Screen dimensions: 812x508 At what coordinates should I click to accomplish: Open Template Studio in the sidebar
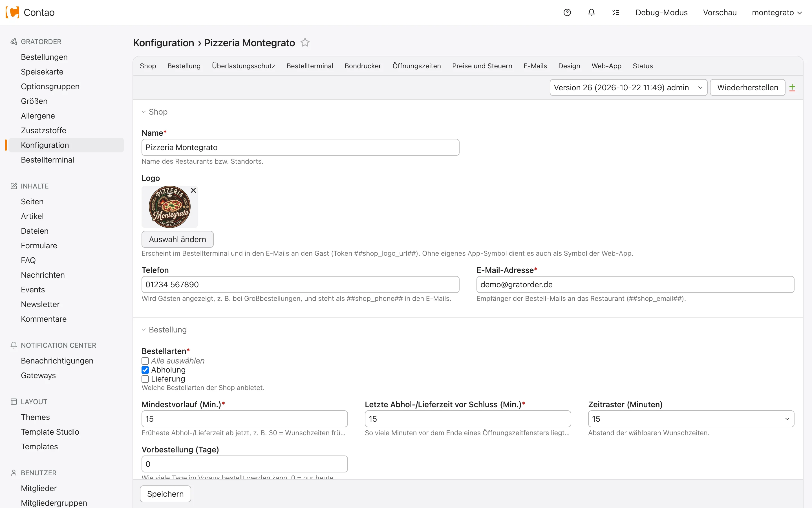[50, 432]
